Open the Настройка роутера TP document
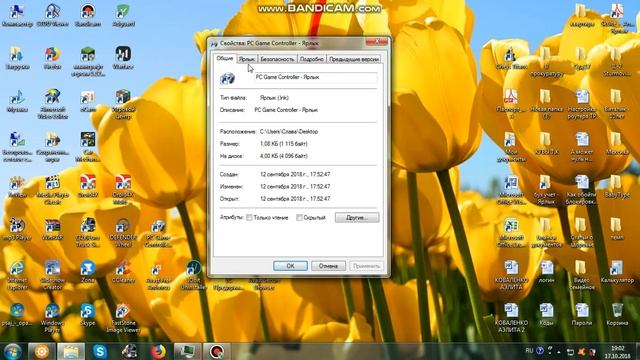Image resolution: width=640 pixels, height=360 pixels. click(582, 104)
